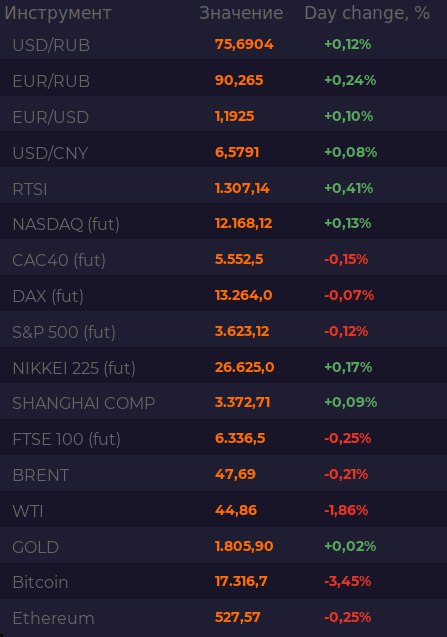Click the RTSI index label
Viewport: 447px width, 637px height.
click(x=30, y=189)
